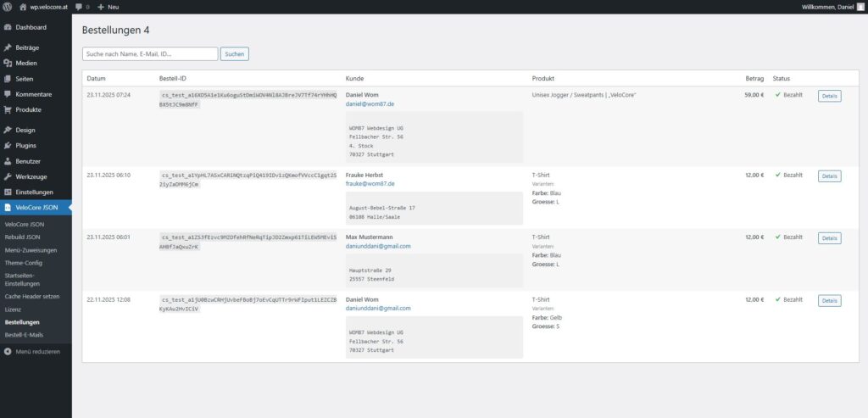Click the Plugins plug icon

point(8,146)
